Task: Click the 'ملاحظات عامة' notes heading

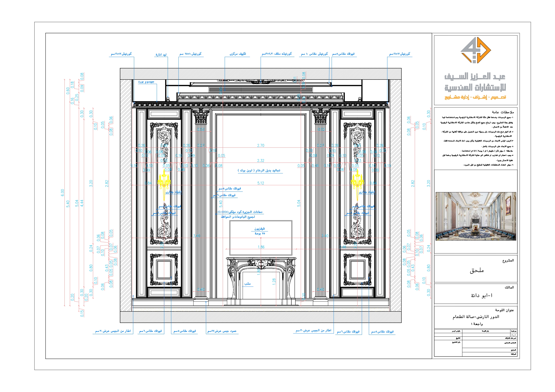Action: tap(503, 112)
